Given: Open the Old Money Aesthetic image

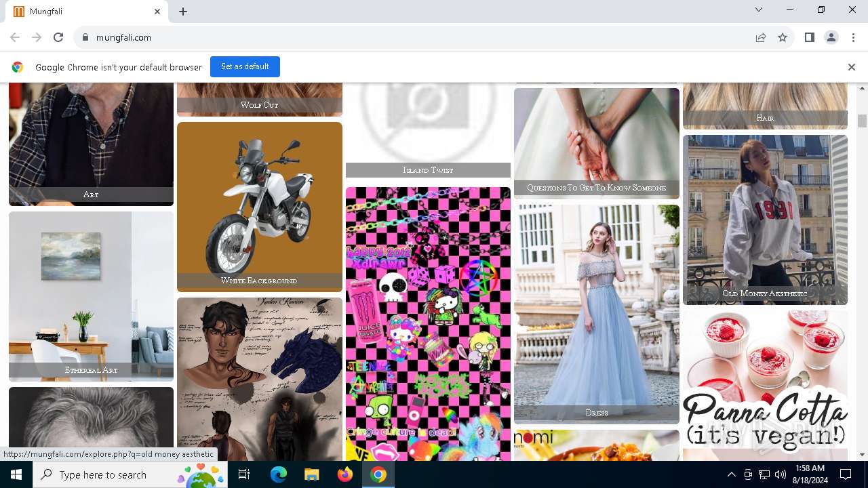Looking at the screenshot, I should [x=765, y=220].
